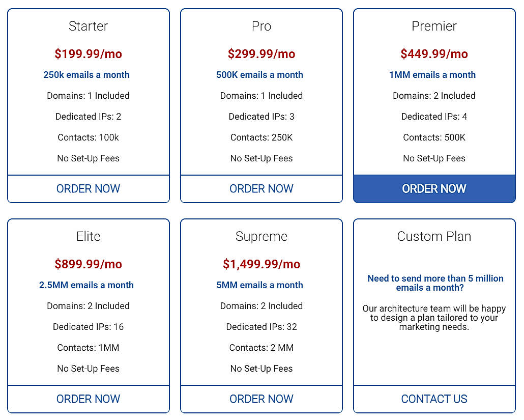Click ORDER NOW for the Elite plan

click(x=88, y=399)
